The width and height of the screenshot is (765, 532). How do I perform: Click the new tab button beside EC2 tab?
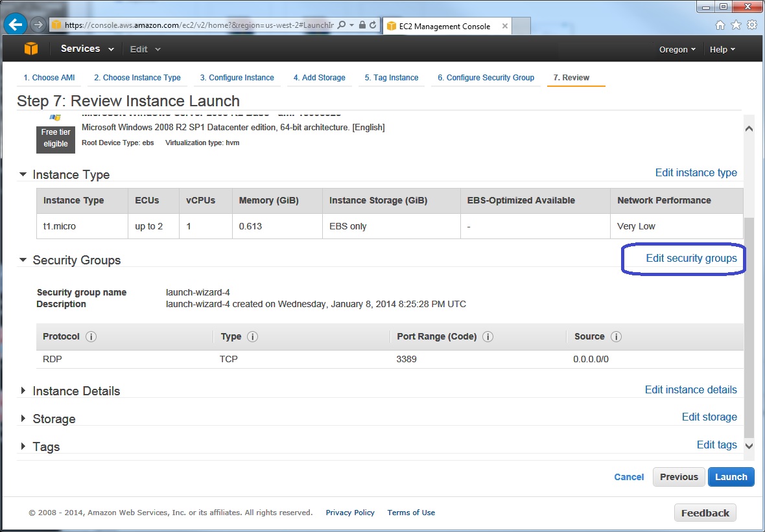click(x=521, y=27)
